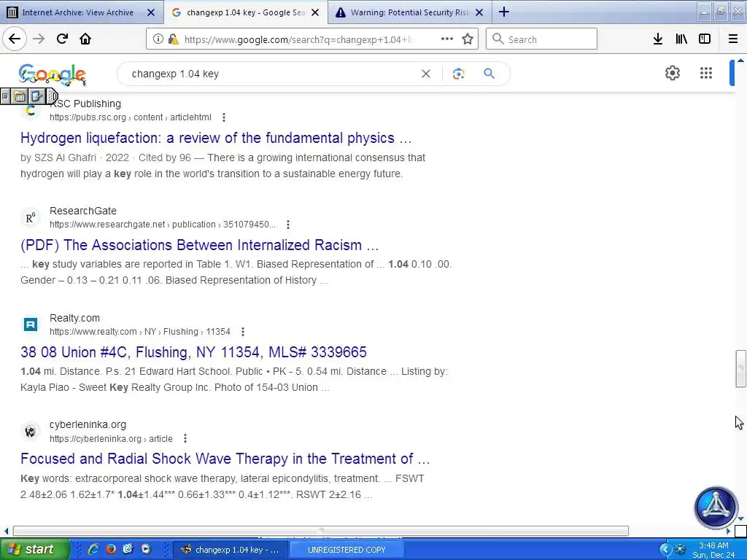This screenshot has height=560, width=747.
Task: Click the vertical scrollbar down arrow
Action: [x=740, y=519]
